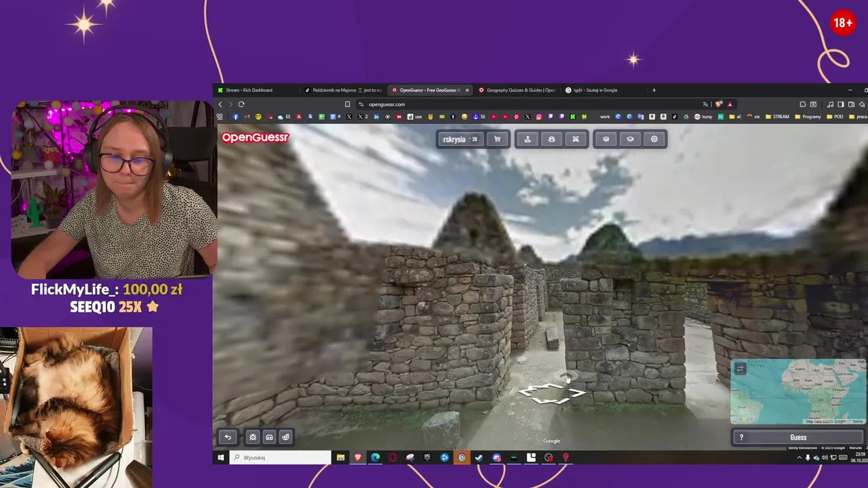Open the STREAM bookmarks folder
Screen dimensions: 868x488
coord(777,117)
